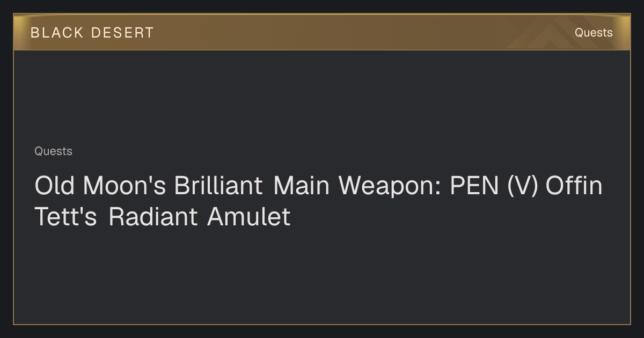Viewport: 644px width, 338px height.
Task: Open Quests link in gold header
Action: coord(594,33)
